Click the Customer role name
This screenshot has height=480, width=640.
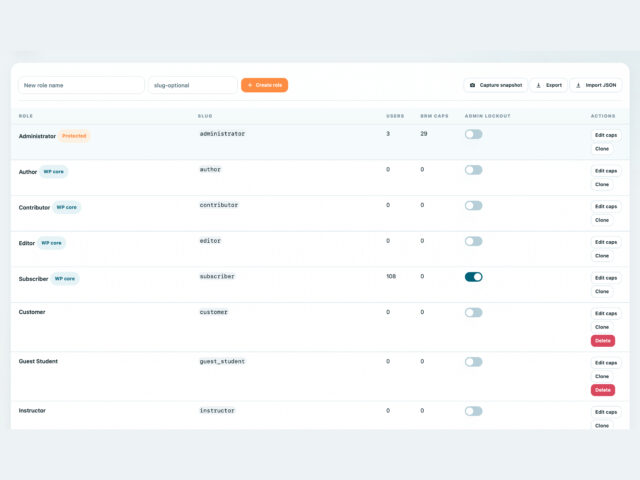tap(32, 312)
